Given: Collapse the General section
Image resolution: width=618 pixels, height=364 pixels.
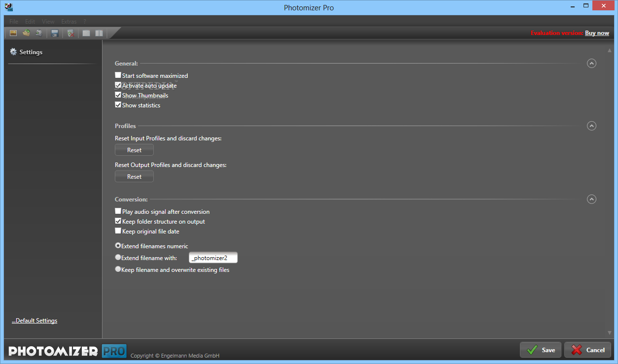Looking at the screenshot, I should (x=592, y=64).
